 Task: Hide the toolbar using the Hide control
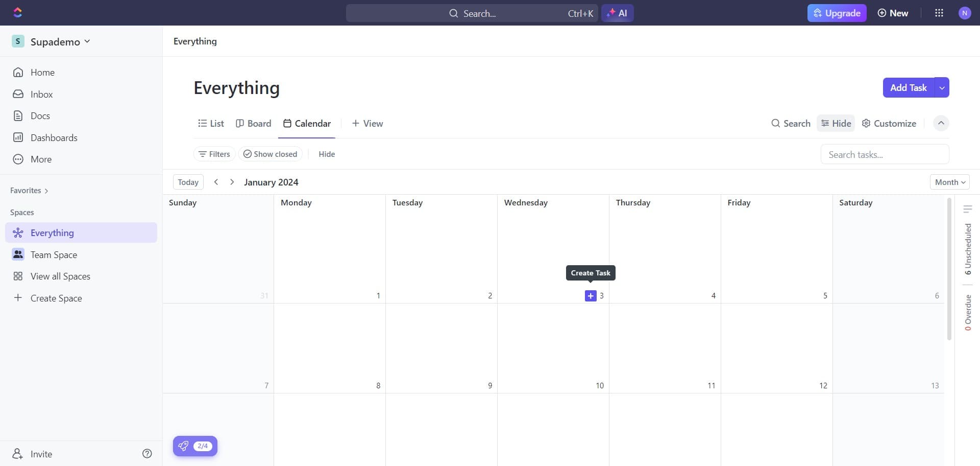coord(836,123)
